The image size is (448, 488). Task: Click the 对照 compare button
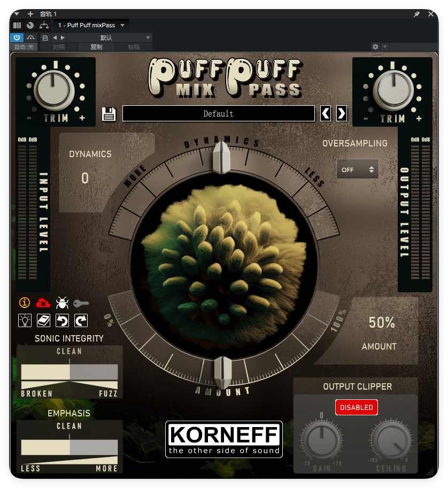click(59, 47)
